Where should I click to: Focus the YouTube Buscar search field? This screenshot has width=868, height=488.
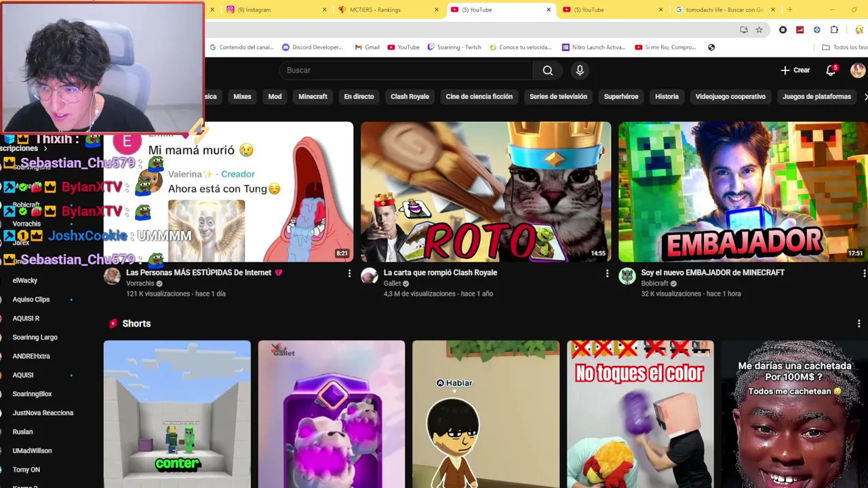(406, 70)
